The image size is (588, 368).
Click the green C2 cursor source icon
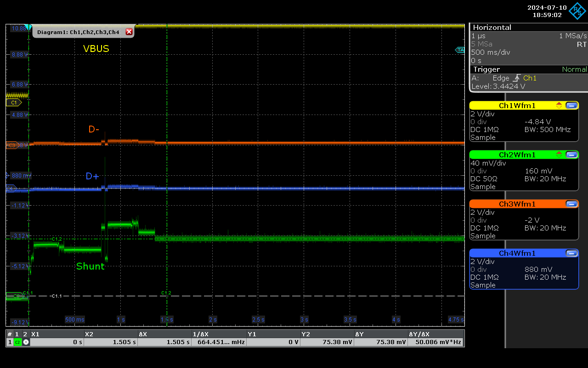17,342
